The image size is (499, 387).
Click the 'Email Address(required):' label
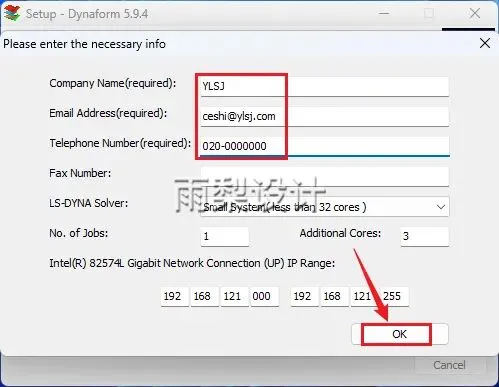(108, 113)
